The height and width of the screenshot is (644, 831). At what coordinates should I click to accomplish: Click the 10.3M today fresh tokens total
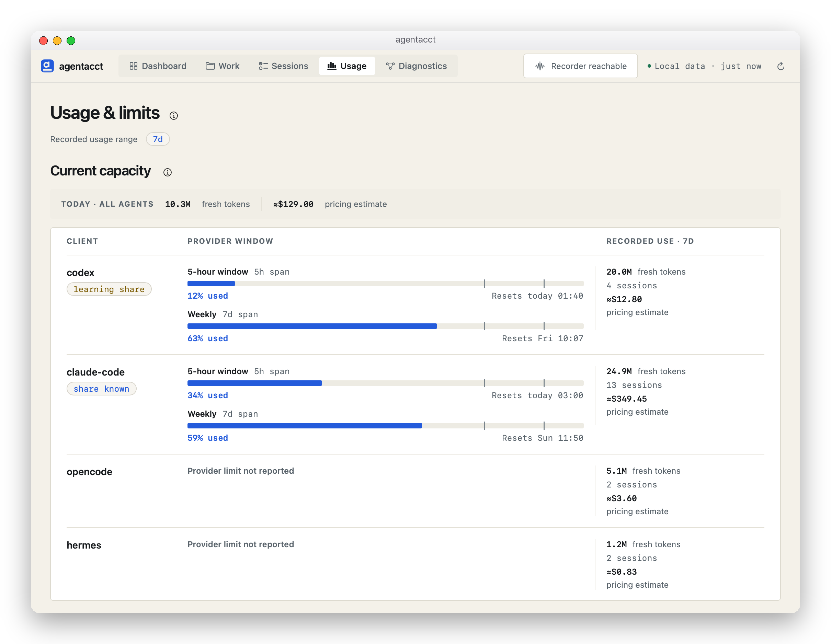(x=178, y=204)
